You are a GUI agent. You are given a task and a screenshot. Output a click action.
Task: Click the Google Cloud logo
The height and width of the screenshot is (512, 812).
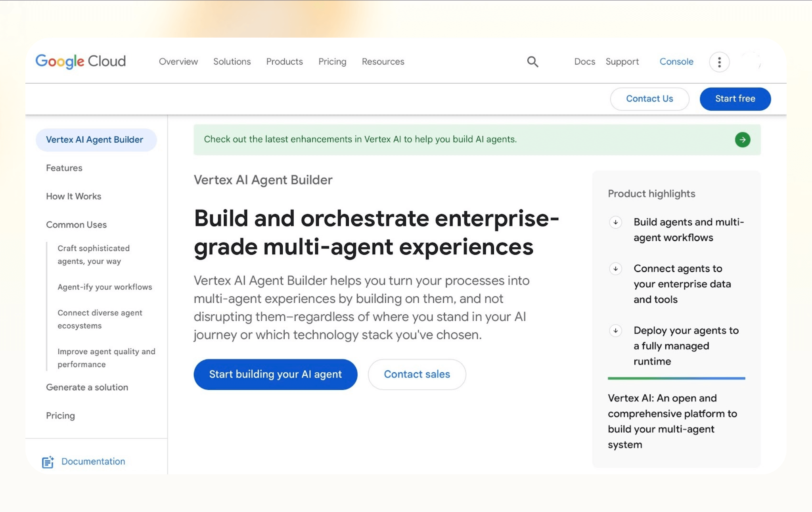[80, 61]
